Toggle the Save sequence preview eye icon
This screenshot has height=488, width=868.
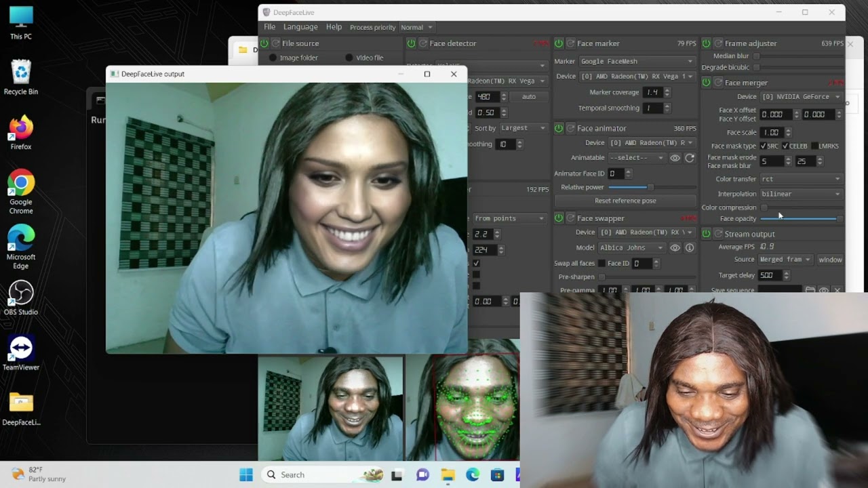(x=823, y=289)
